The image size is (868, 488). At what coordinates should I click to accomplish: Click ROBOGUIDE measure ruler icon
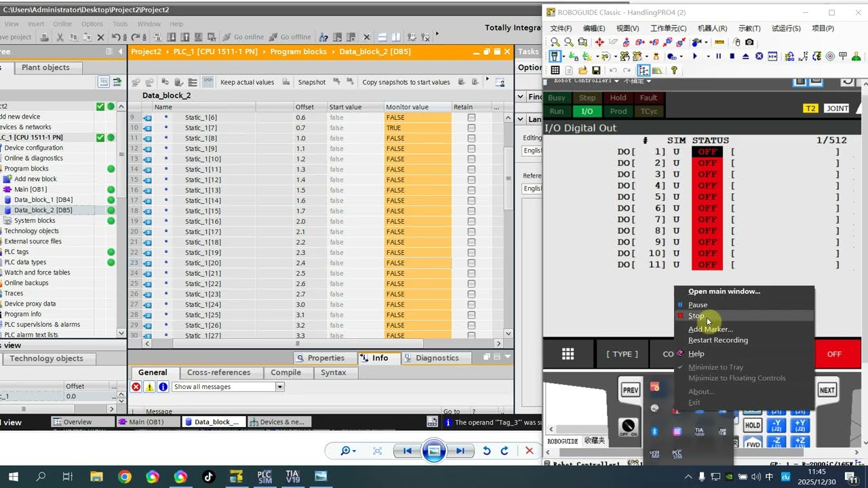719,42
